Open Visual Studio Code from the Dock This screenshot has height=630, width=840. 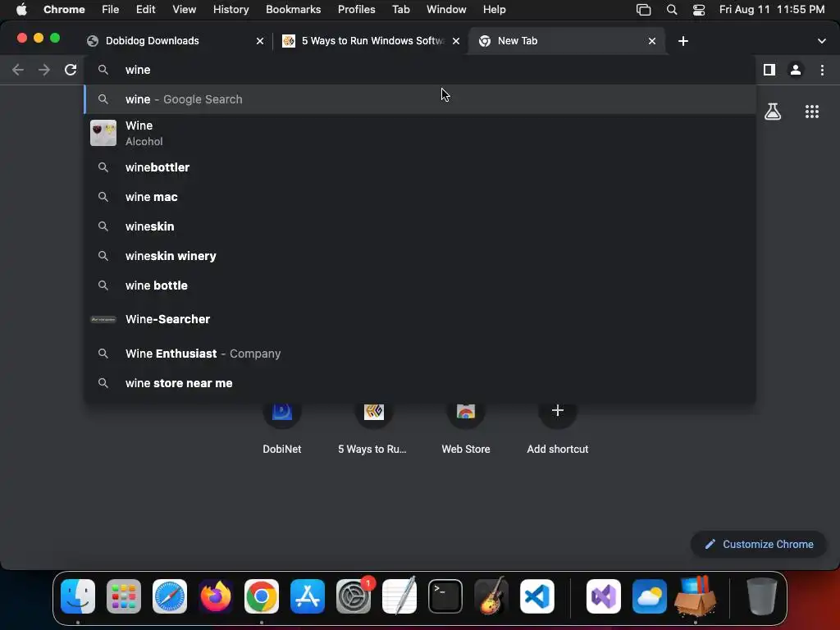[537, 596]
